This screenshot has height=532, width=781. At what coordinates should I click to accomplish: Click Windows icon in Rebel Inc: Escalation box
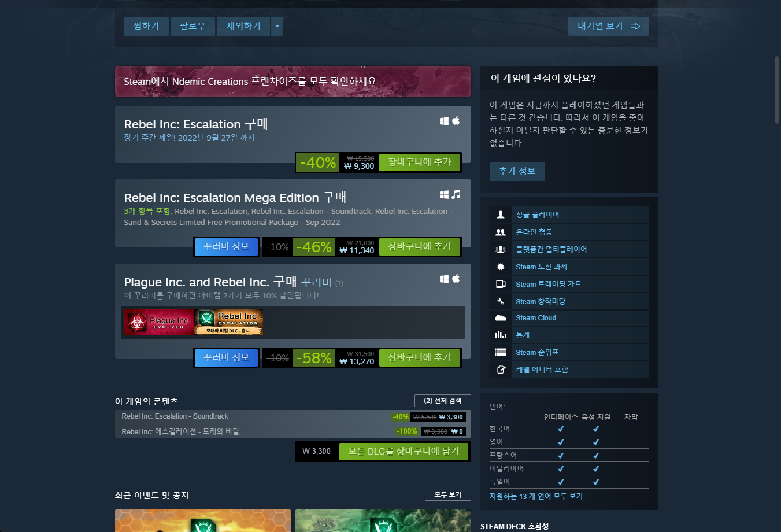(x=444, y=121)
